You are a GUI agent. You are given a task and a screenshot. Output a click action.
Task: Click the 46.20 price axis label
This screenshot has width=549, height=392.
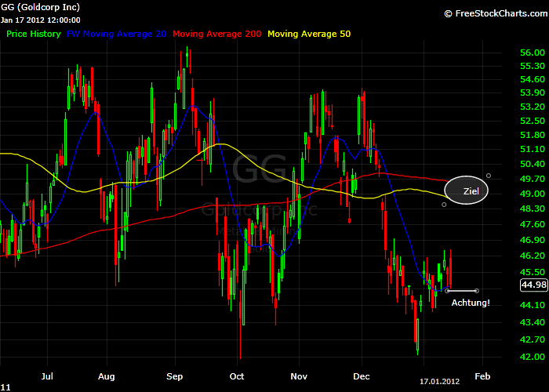[x=533, y=256]
